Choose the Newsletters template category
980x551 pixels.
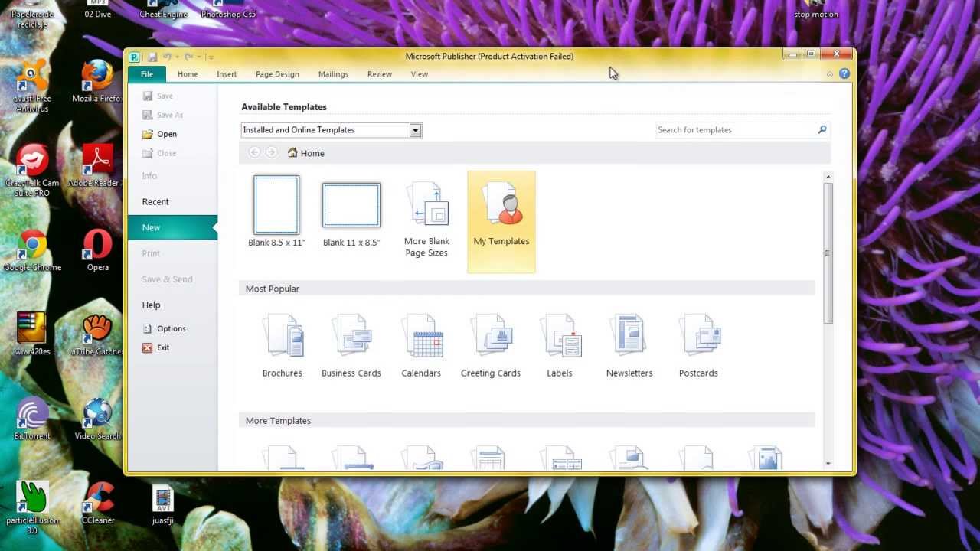coord(629,346)
